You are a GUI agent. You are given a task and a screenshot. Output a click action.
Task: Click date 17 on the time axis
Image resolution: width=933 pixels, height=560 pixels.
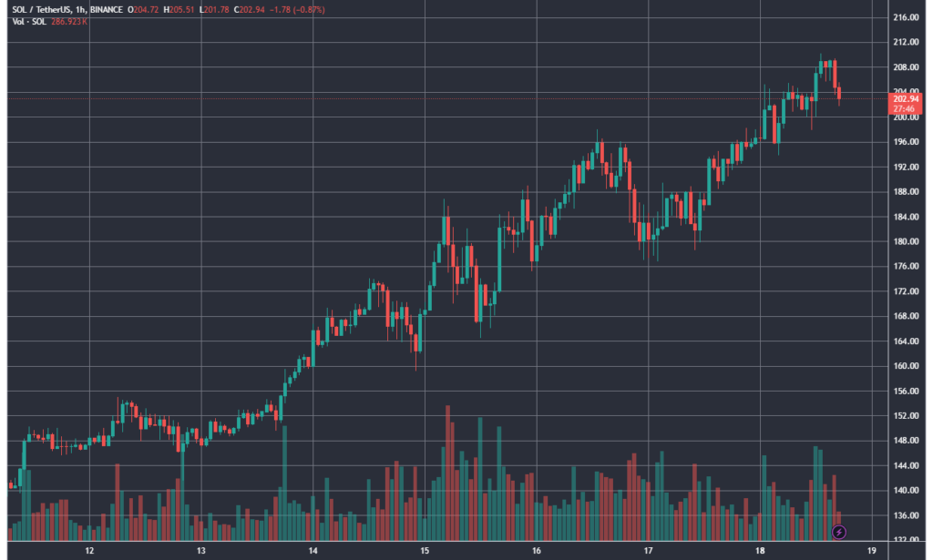tap(649, 552)
